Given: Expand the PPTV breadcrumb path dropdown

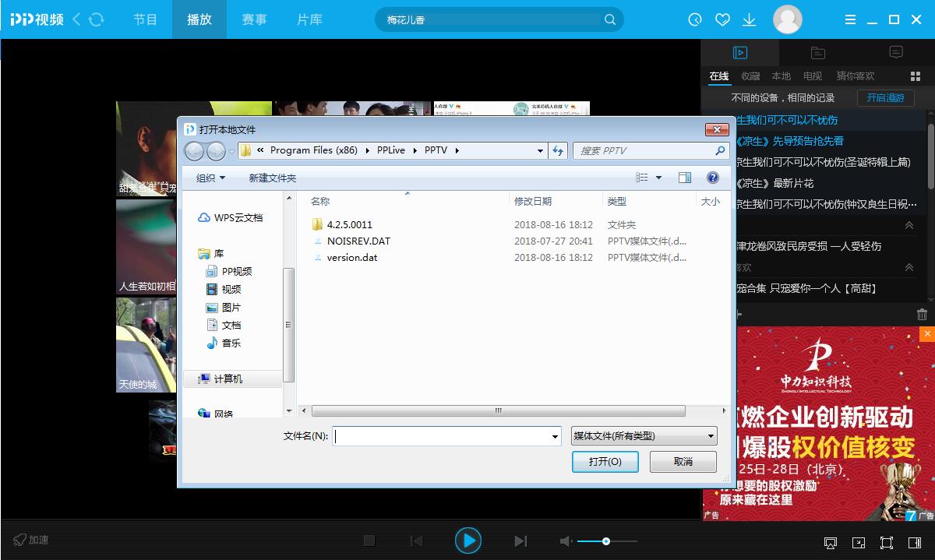Looking at the screenshot, I should pyautogui.click(x=540, y=150).
